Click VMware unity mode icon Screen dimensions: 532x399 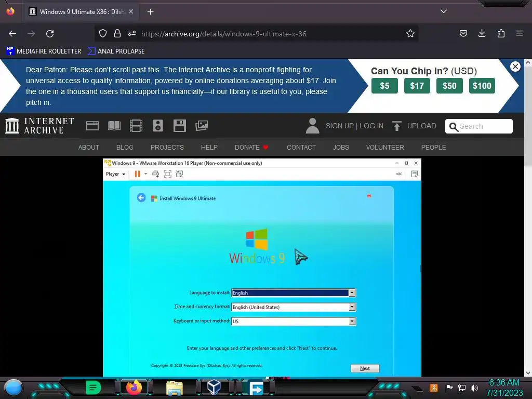coord(179,174)
